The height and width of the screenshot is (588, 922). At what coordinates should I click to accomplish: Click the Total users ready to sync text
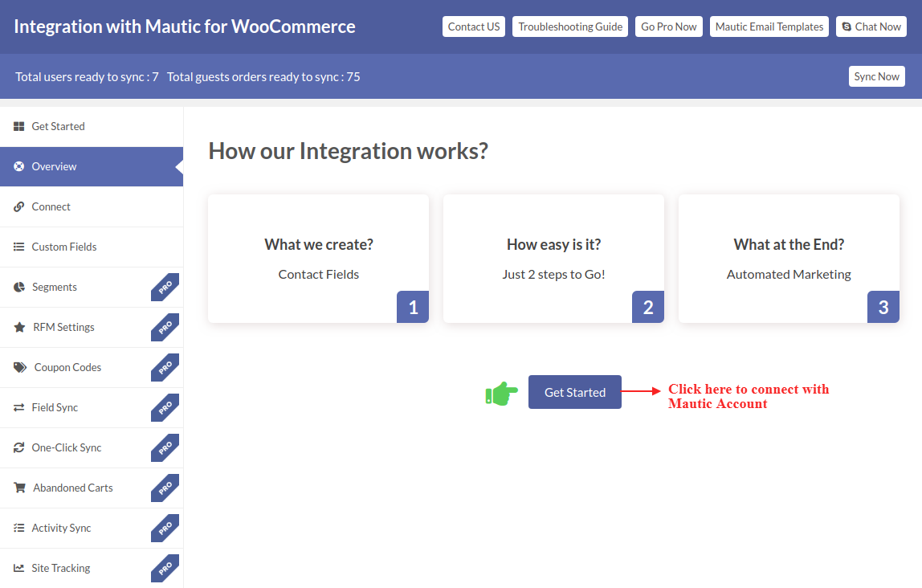coord(87,77)
